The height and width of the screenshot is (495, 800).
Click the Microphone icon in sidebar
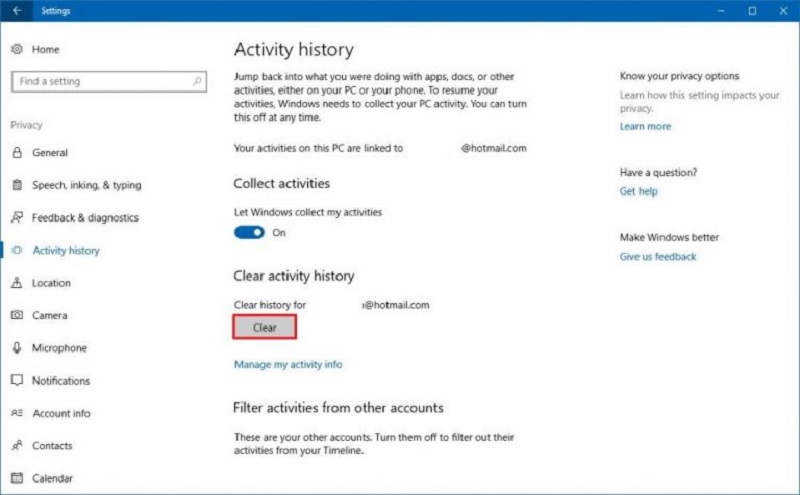[17, 348]
